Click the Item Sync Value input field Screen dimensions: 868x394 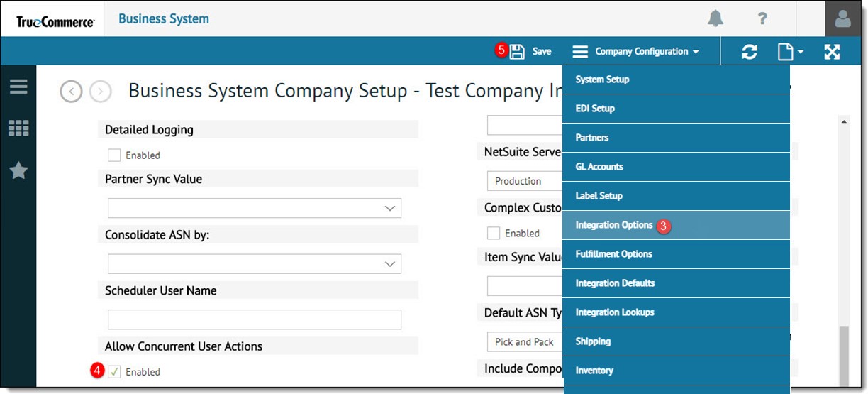click(525, 286)
